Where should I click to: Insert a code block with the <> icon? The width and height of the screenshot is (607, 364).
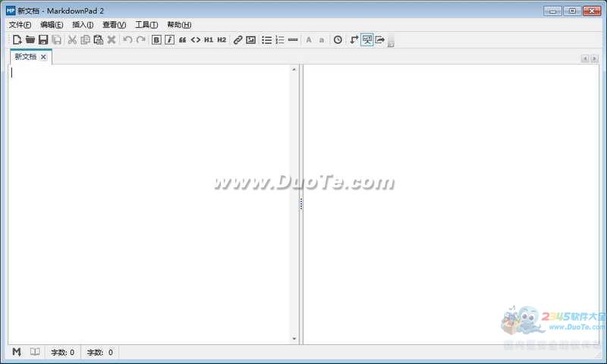point(196,39)
